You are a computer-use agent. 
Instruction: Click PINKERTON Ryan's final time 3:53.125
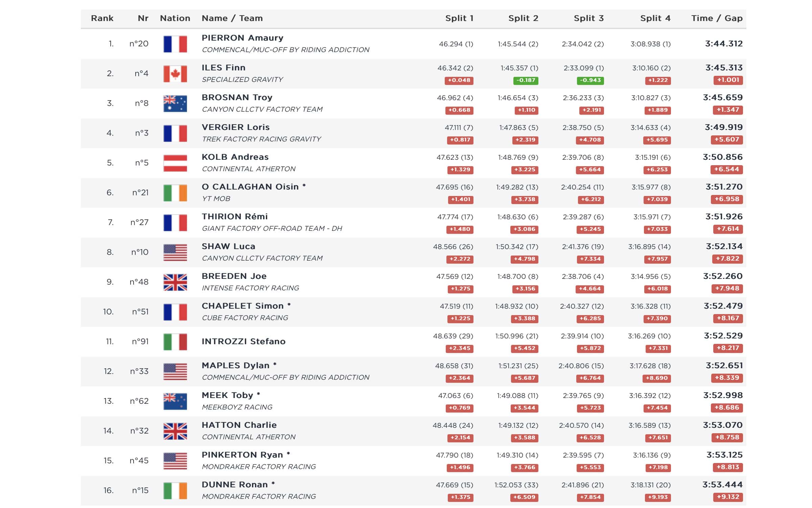724,455
